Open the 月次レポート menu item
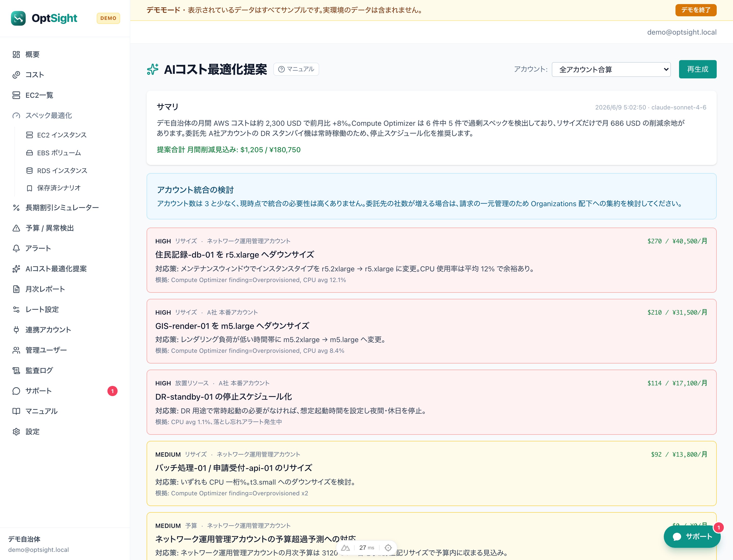Viewport: 733px width, 560px height. (65, 289)
